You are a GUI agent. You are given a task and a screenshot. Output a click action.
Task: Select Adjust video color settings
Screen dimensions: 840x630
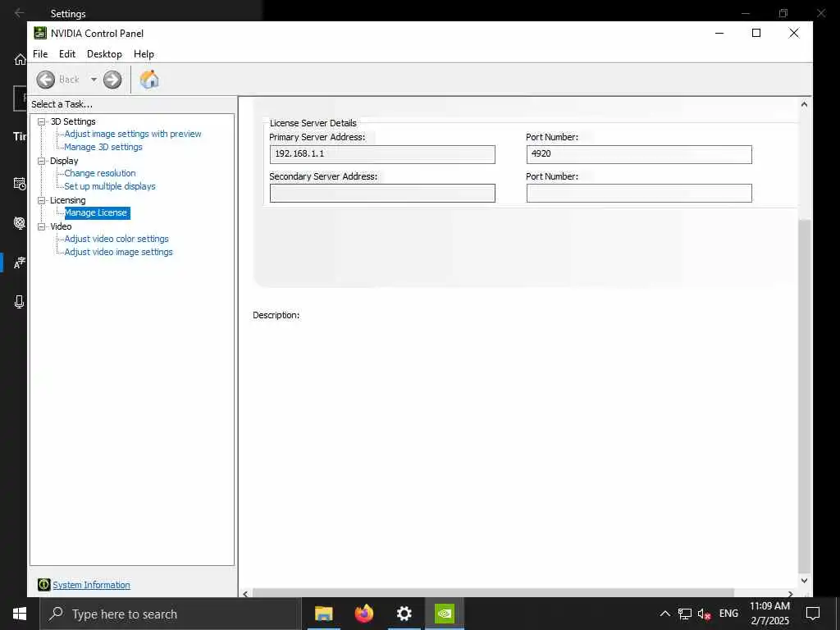[116, 239]
